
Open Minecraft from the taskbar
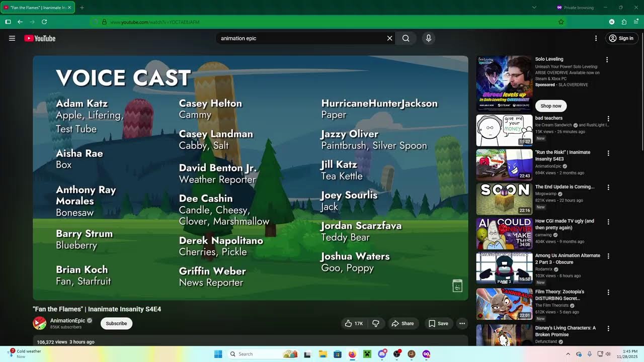click(367, 354)
